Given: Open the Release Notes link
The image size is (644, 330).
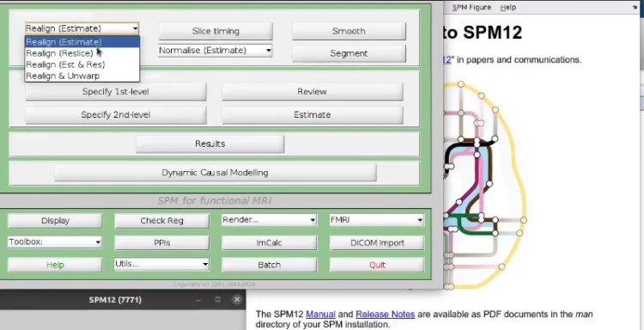Looking at the screenshot, I should point(386,315).
